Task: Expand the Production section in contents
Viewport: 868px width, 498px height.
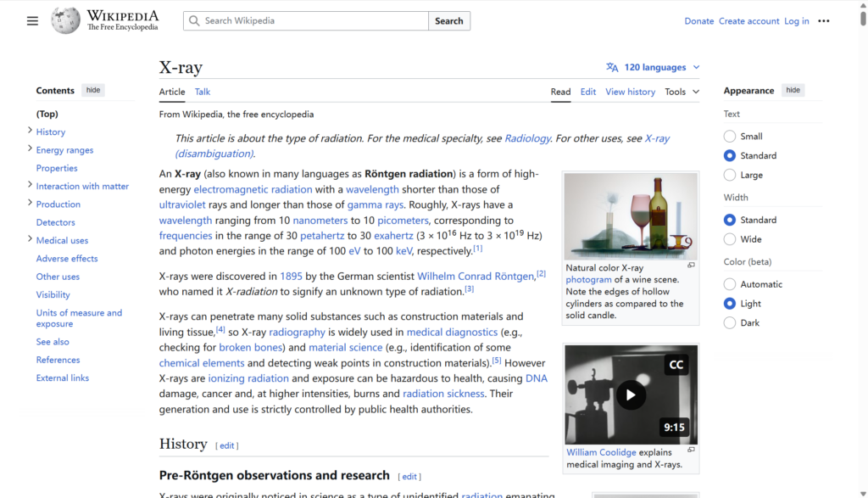Action: pos(31,203)
